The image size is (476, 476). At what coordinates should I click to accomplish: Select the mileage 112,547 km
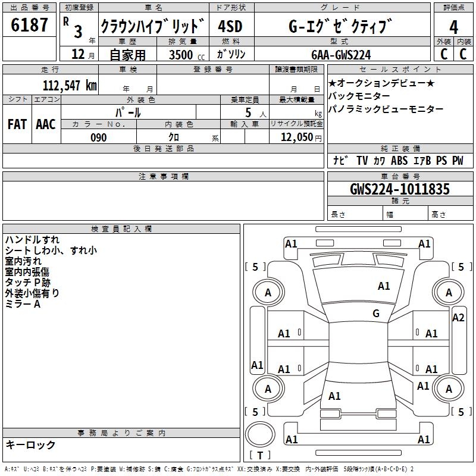pos(70,86)
